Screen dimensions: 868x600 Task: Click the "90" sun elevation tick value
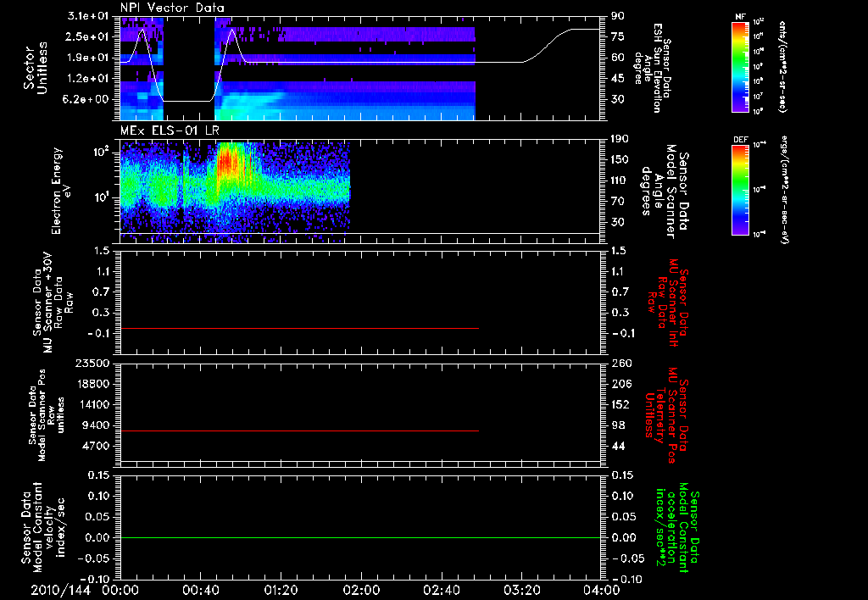(618, 16)
